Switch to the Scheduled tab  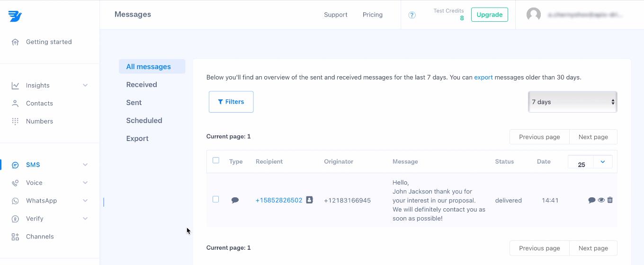pos(144,121)
